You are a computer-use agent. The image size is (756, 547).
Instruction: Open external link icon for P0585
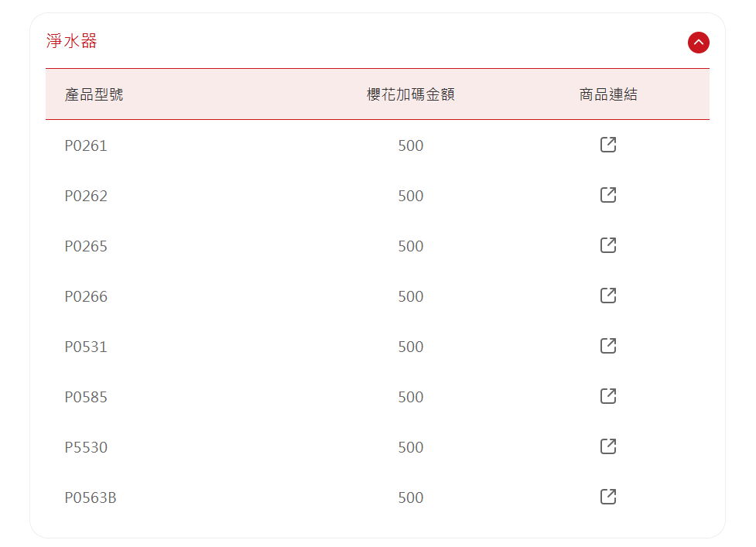(608, 396)
